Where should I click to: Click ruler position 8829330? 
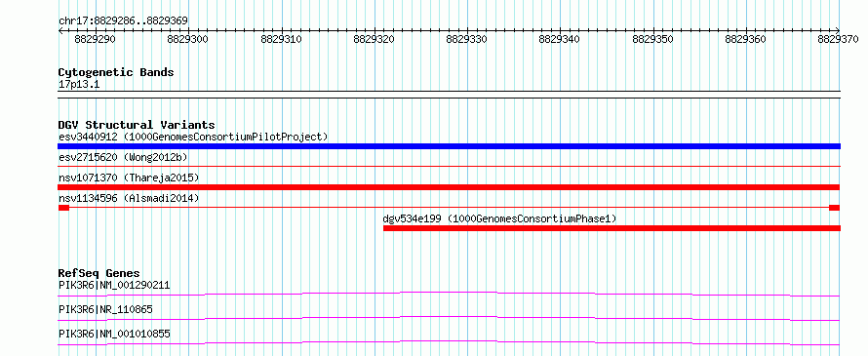click(x=466, y=40)
